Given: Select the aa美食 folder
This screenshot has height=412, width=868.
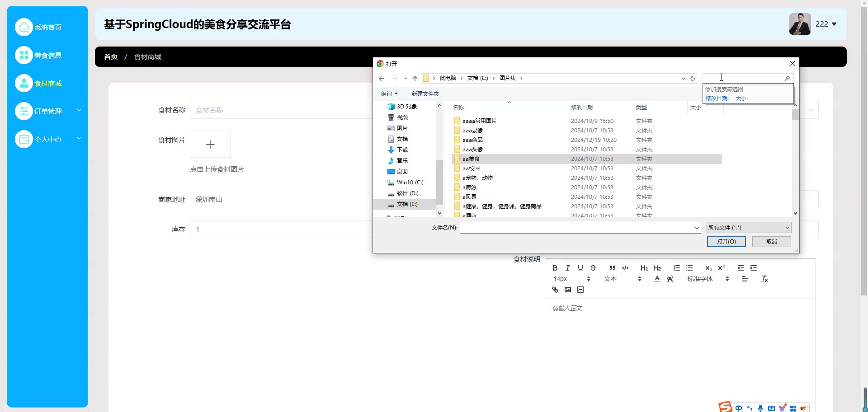Looking at the screenshot, I should pyautogui.click(x=586, y=159).
